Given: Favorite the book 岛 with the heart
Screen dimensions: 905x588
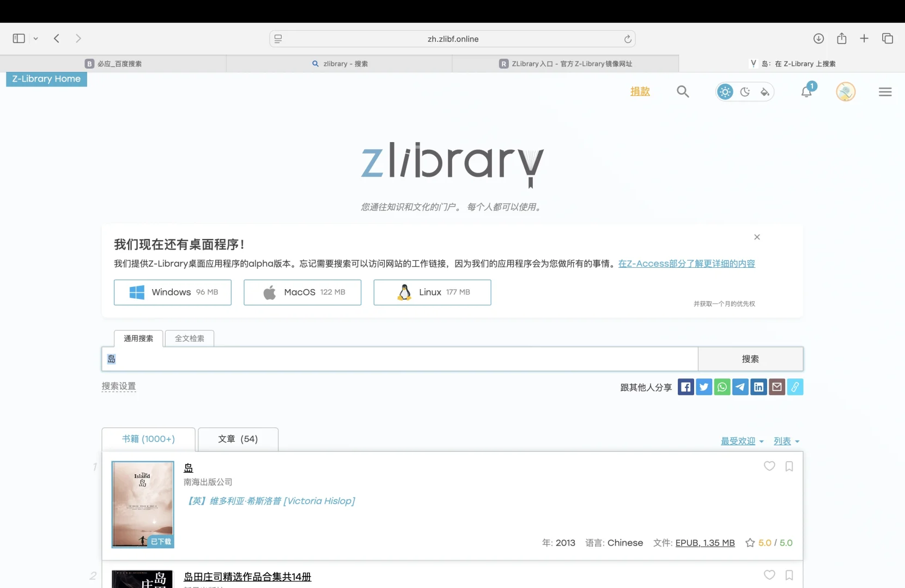Looking at the screenshot, I should pyautogui.click(x=769, y=466).
